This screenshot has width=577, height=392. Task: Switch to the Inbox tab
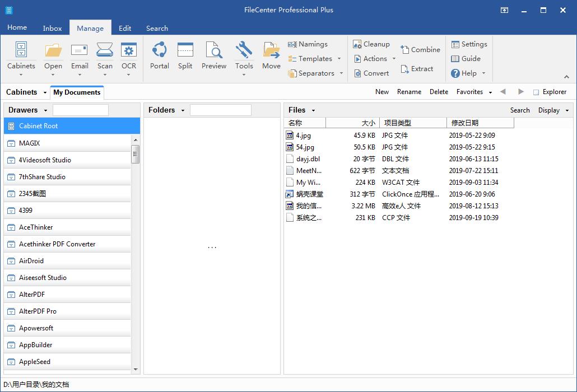point(53,28)
